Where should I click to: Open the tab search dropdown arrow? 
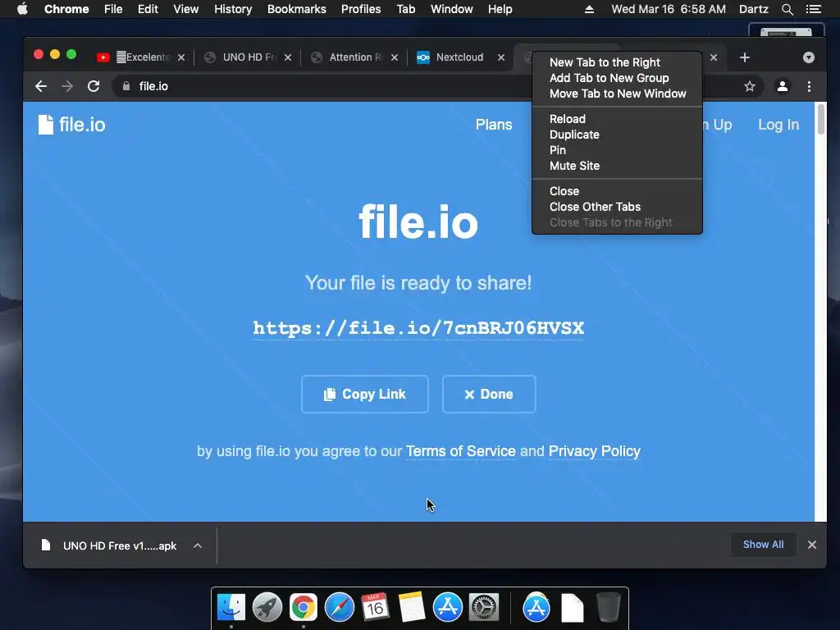coord(808,57)
